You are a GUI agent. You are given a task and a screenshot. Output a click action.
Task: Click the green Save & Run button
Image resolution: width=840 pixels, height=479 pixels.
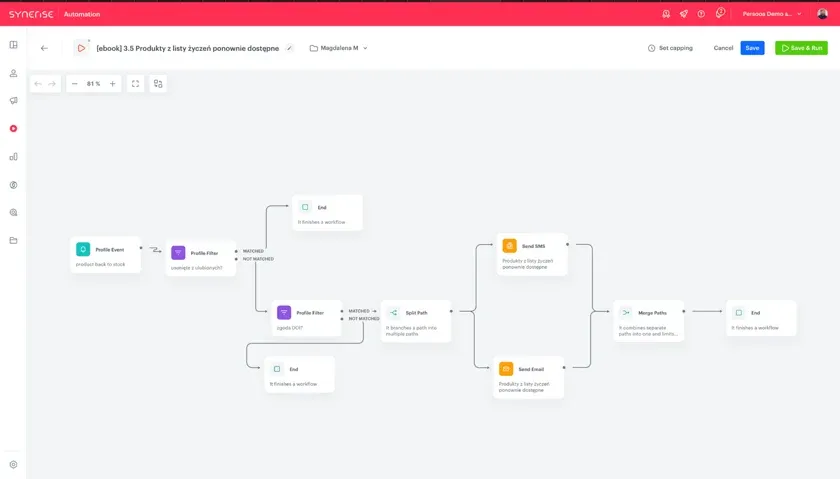point(801,48)
